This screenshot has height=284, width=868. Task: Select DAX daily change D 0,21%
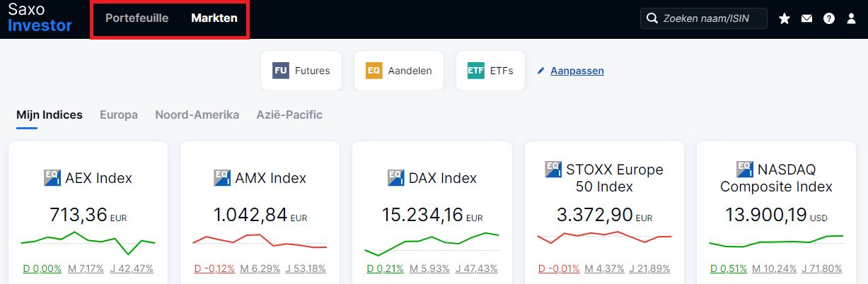386,268
